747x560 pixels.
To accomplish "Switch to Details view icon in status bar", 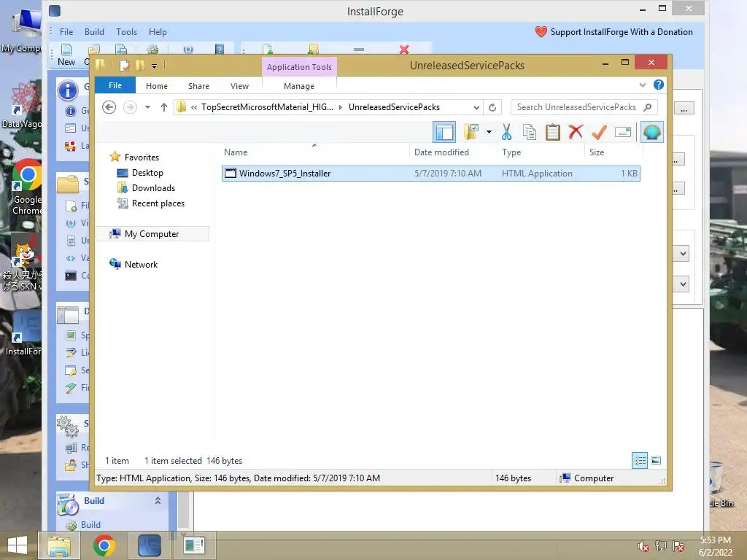I will (639, 461).
